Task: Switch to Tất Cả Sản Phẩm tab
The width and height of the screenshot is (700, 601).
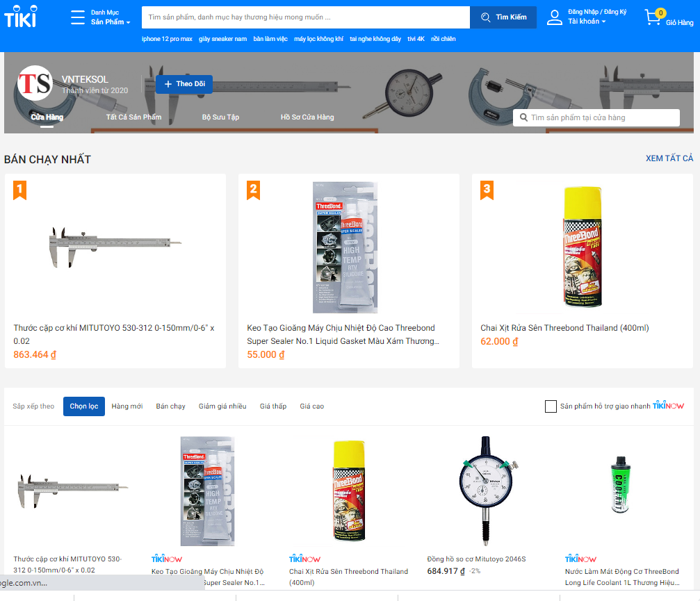Action: click(133, 117)
